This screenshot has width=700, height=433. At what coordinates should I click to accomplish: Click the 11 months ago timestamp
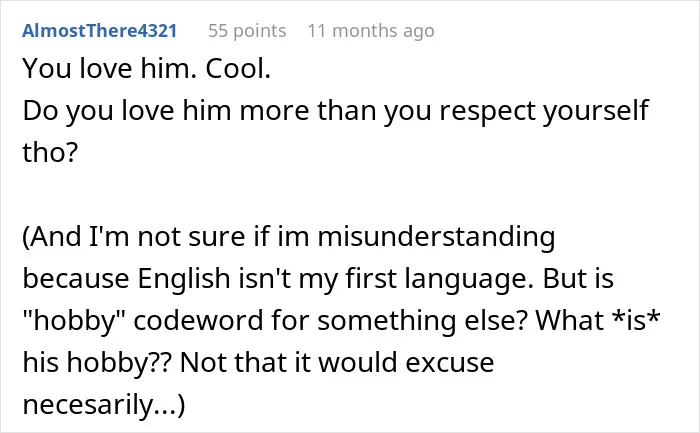371,31
